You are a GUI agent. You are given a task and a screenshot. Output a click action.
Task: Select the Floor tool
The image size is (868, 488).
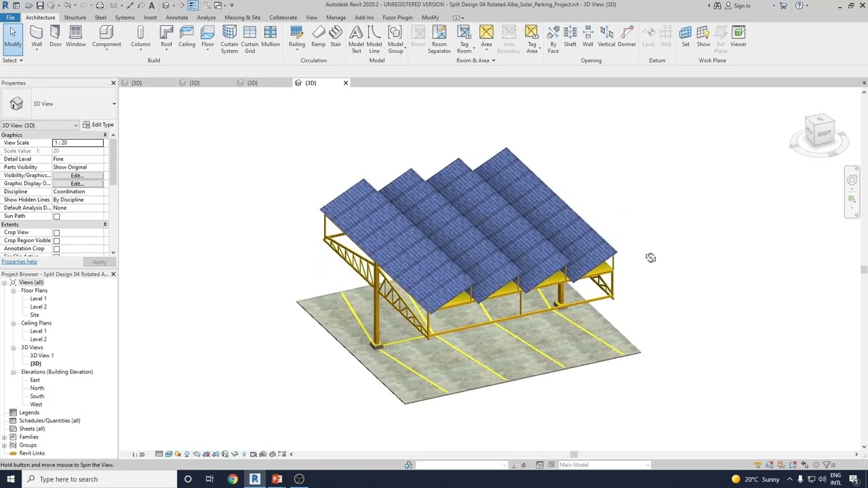click(208, 37)
